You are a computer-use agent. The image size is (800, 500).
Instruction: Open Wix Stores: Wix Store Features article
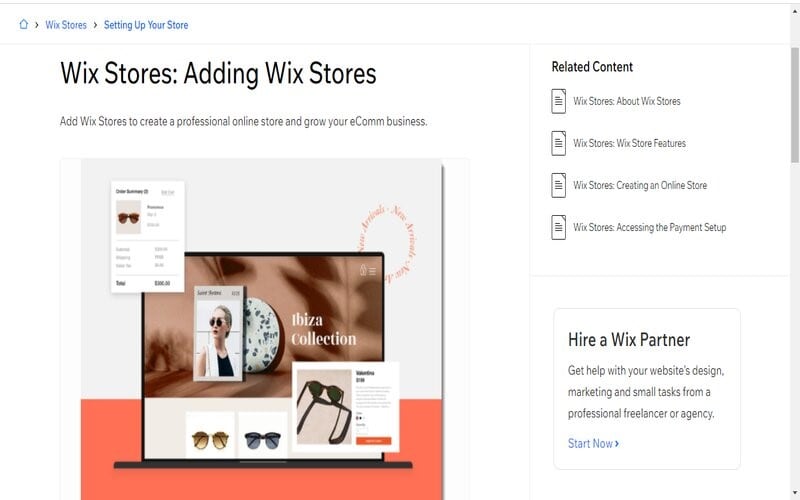coord(629,143)
